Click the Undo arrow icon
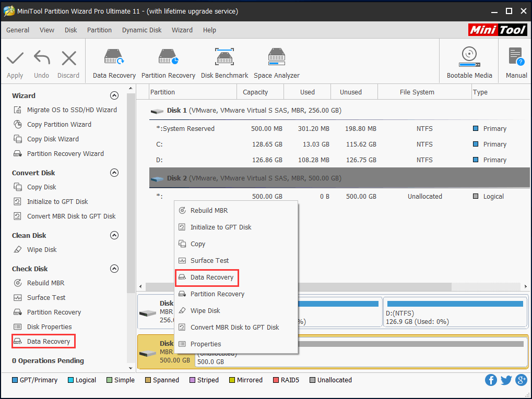 pyautogui.click(x=42, y=57)
